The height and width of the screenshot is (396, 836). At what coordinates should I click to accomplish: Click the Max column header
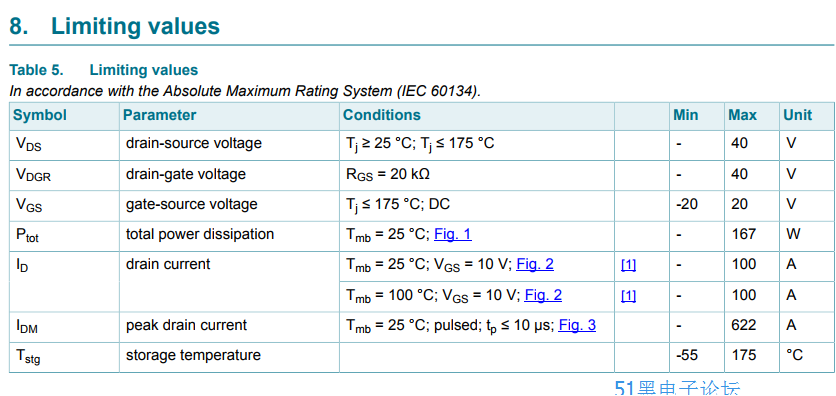point(743,115)
